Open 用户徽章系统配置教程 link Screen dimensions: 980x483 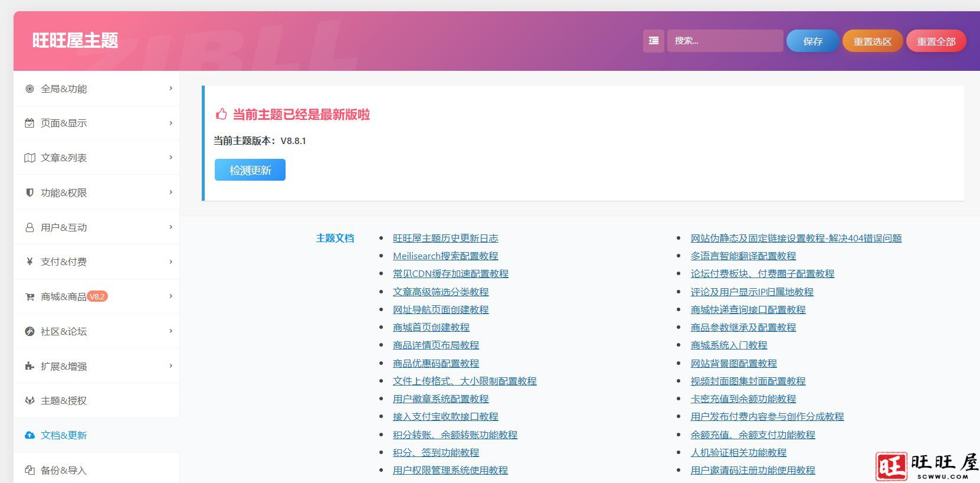[x=441, y=399]
